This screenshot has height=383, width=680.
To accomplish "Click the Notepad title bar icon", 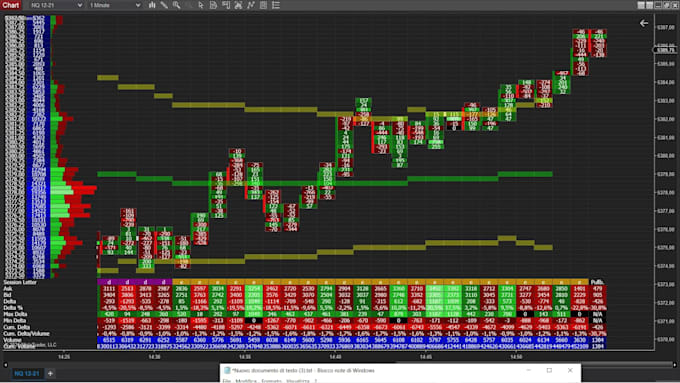I will [227, 370].
